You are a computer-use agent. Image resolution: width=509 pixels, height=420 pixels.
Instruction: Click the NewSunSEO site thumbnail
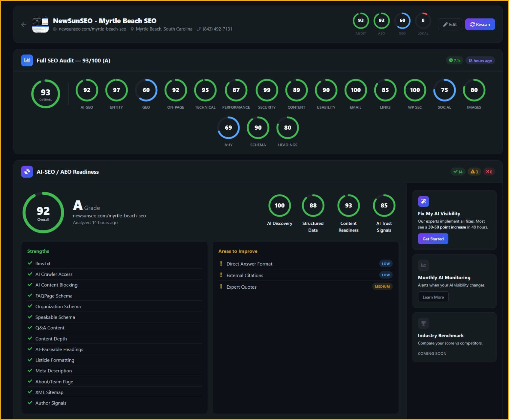point(41,25)
